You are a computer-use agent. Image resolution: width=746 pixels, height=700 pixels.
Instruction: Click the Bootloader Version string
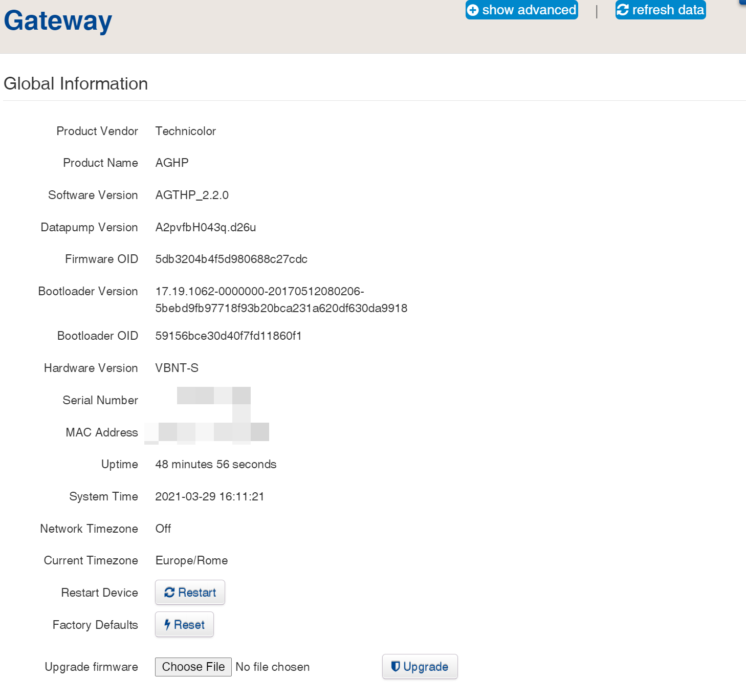pos(281,300)
